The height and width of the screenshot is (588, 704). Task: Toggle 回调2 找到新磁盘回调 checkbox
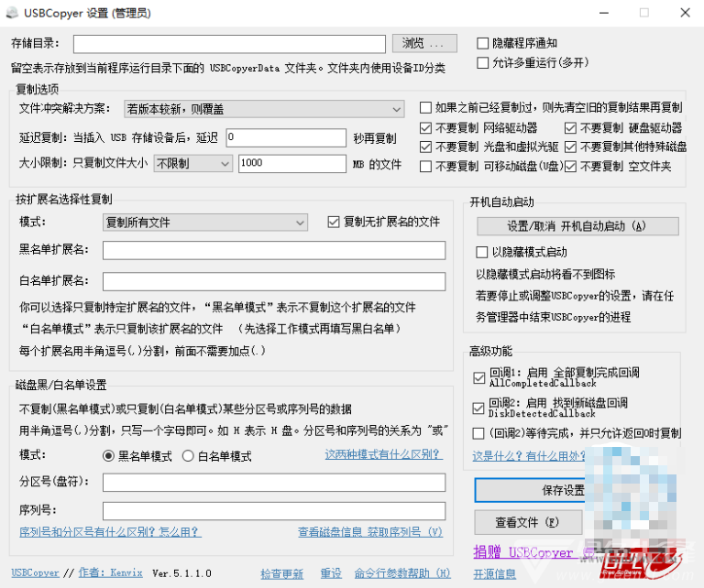(478, 408)
